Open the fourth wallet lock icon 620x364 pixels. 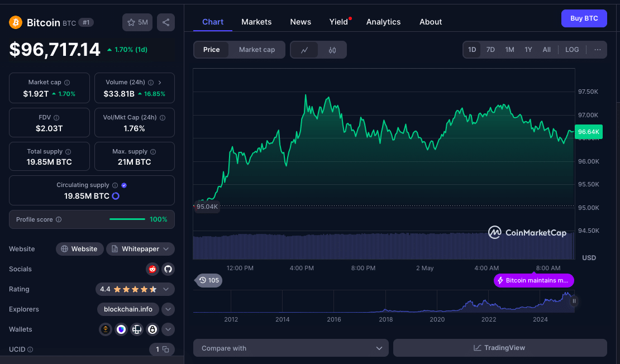[152, 329]
